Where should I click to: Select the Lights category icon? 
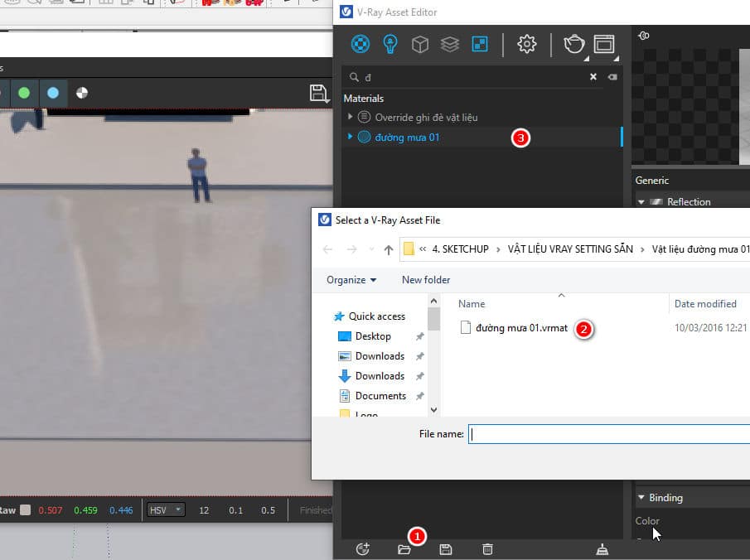click(x=390, y=44)
